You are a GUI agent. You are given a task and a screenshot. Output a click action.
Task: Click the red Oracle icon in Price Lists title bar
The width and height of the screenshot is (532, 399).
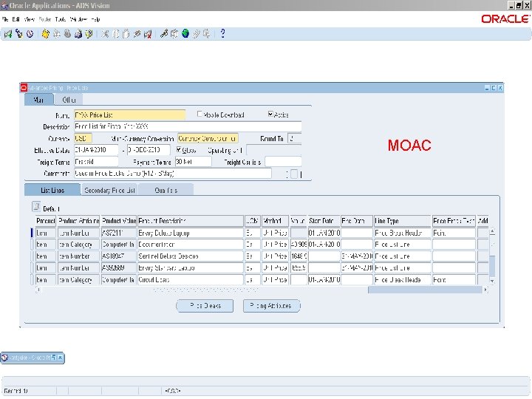(24, 88)
